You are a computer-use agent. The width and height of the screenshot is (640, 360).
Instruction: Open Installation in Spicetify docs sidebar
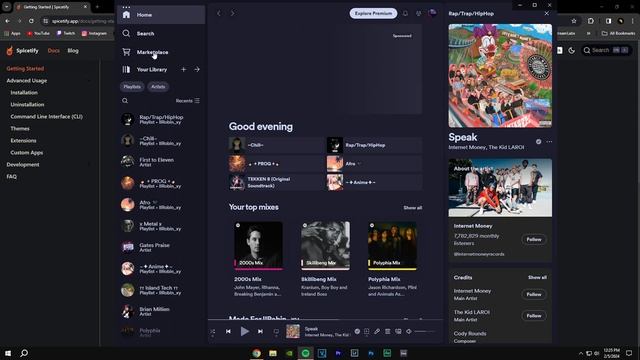(24, 93)
